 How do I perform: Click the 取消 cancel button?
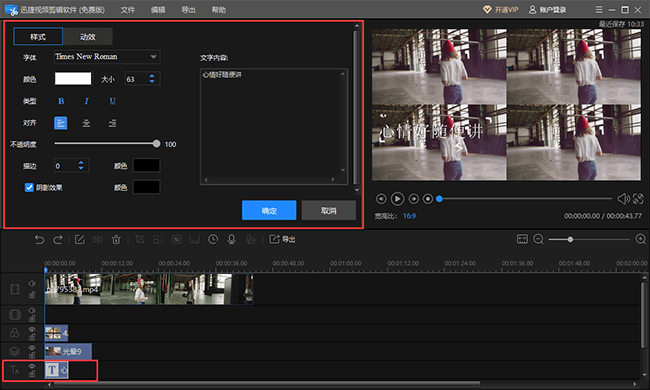click(x=328, y=211)
